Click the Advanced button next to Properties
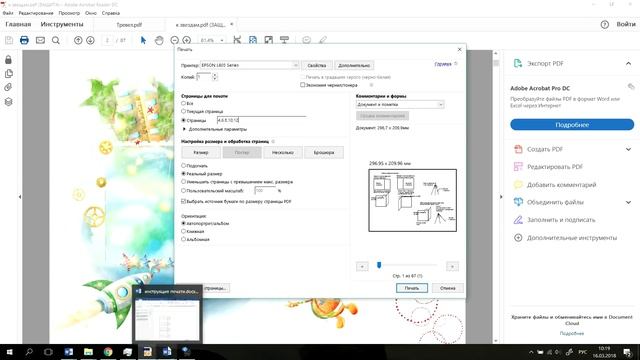Viewport: 640px width, 360px height. coord(354,65)
